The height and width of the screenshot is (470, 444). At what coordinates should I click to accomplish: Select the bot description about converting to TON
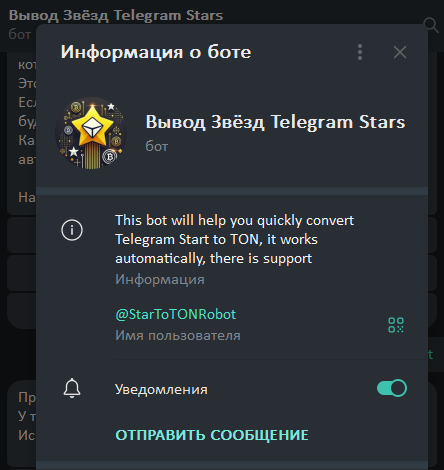click(x=235, y=239)
